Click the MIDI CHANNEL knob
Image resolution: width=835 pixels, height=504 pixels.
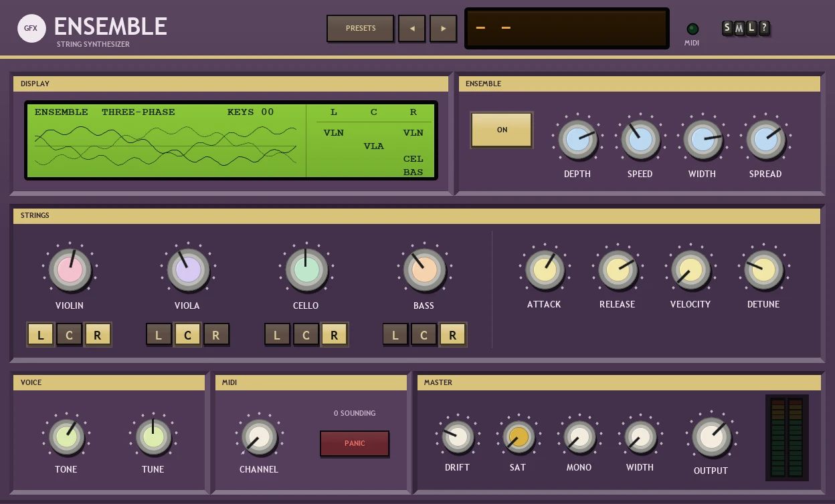click(x=259, y=436)
